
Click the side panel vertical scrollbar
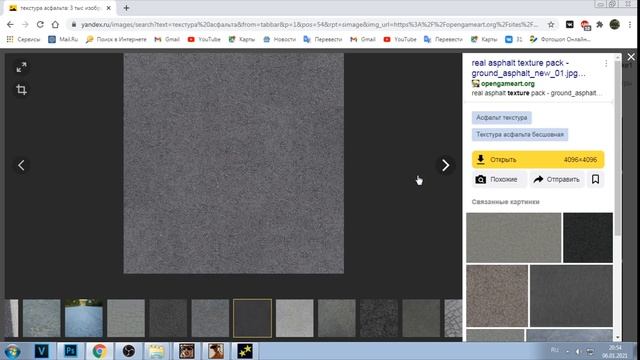point(618,147)
